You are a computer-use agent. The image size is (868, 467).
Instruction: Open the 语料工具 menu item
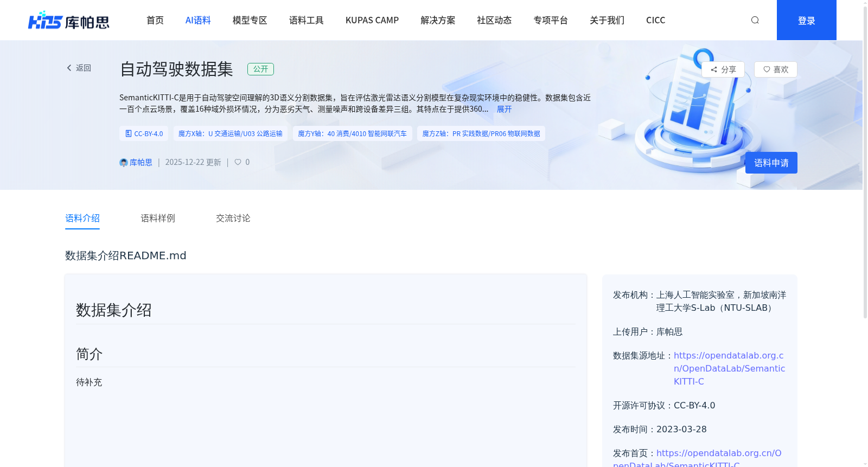tap(307, 20)
